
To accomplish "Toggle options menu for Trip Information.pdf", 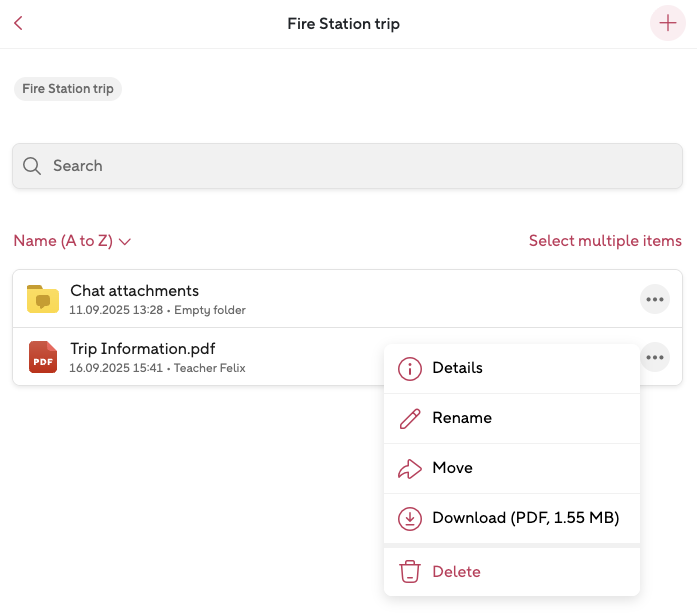I will pos(655,357).
